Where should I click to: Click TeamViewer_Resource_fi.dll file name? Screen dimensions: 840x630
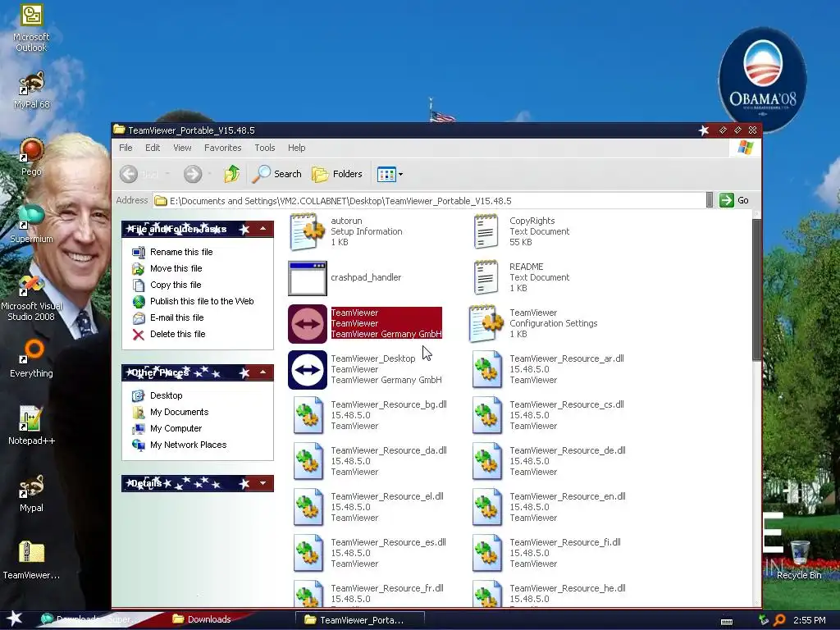coord(565,542)
